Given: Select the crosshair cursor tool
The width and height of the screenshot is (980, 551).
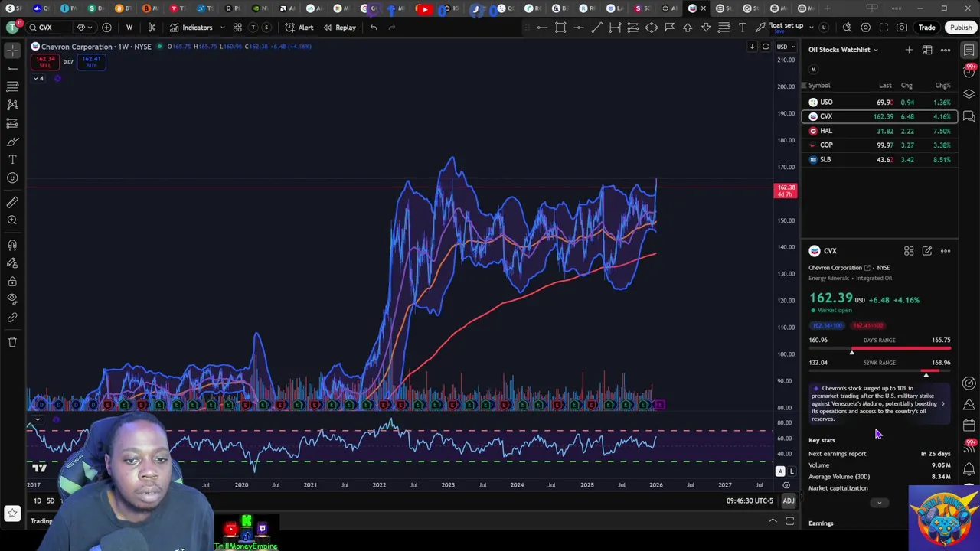Looking at the screenshot, I should click(12, 51).
